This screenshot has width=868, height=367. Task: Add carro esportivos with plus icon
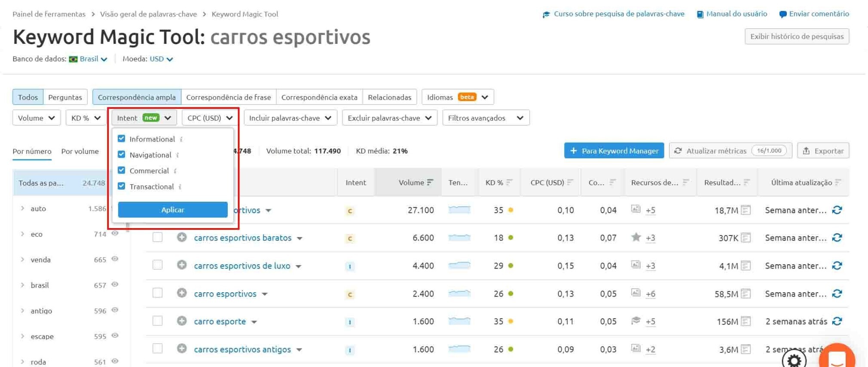click(182, 293)
